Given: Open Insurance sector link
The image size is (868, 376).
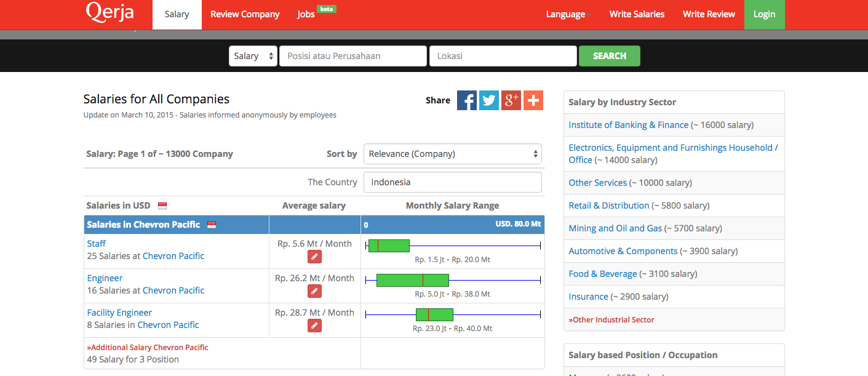Looking at the screenshot, I should (x=589, y=297).
